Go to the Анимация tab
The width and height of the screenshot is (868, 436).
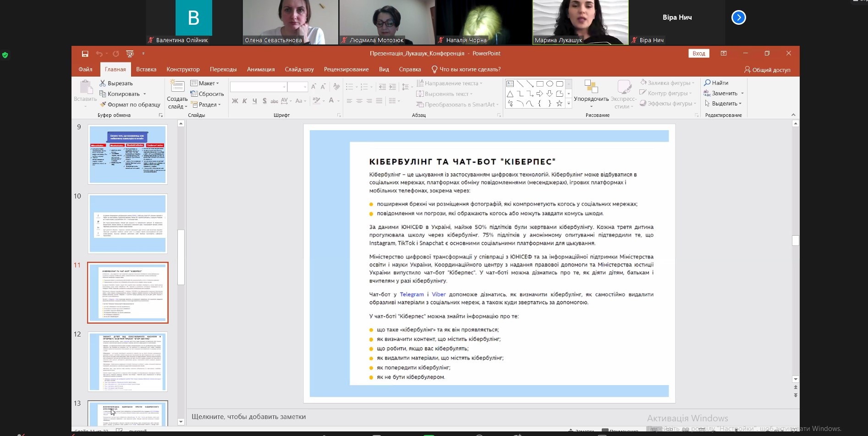pyautogui.click(x=261, y=69)
